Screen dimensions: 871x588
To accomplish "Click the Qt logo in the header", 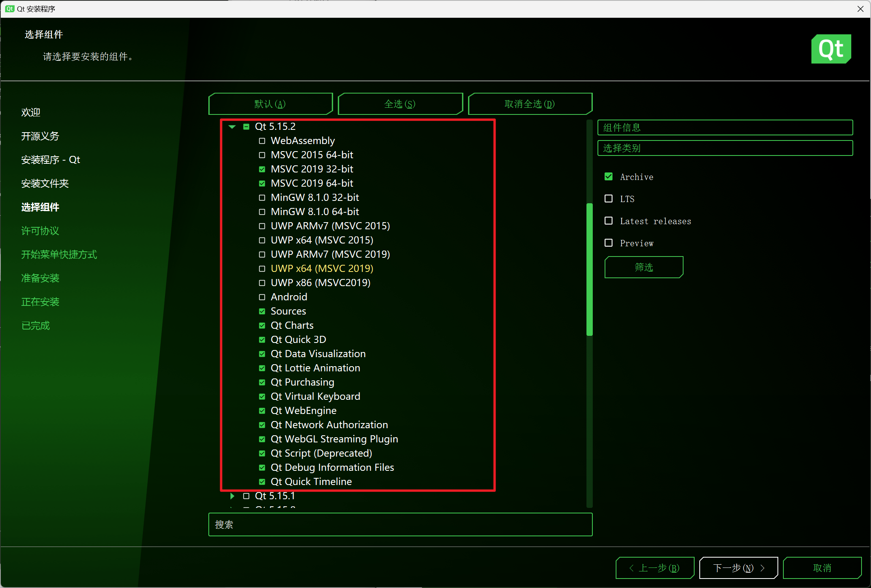I will pos(831,49).
